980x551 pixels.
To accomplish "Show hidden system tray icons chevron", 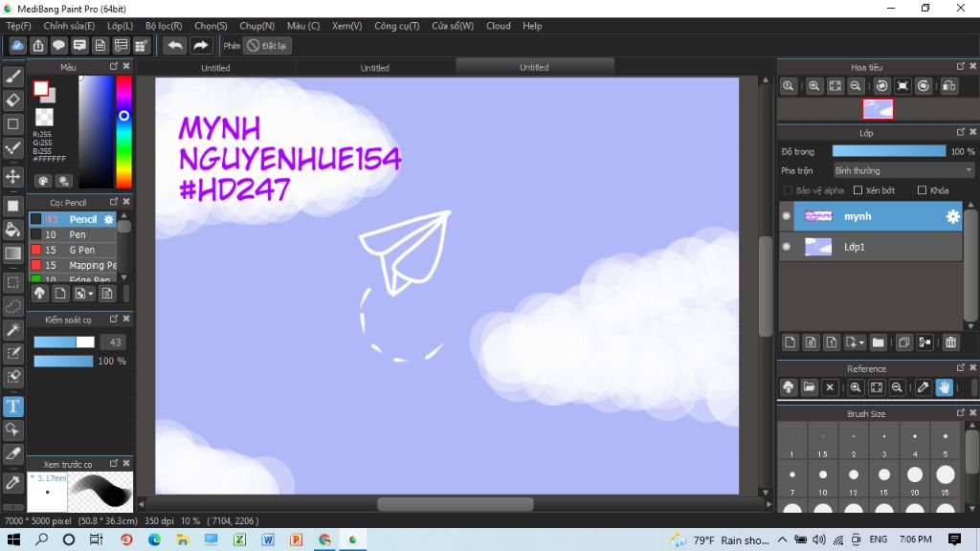I will (783, 540).
